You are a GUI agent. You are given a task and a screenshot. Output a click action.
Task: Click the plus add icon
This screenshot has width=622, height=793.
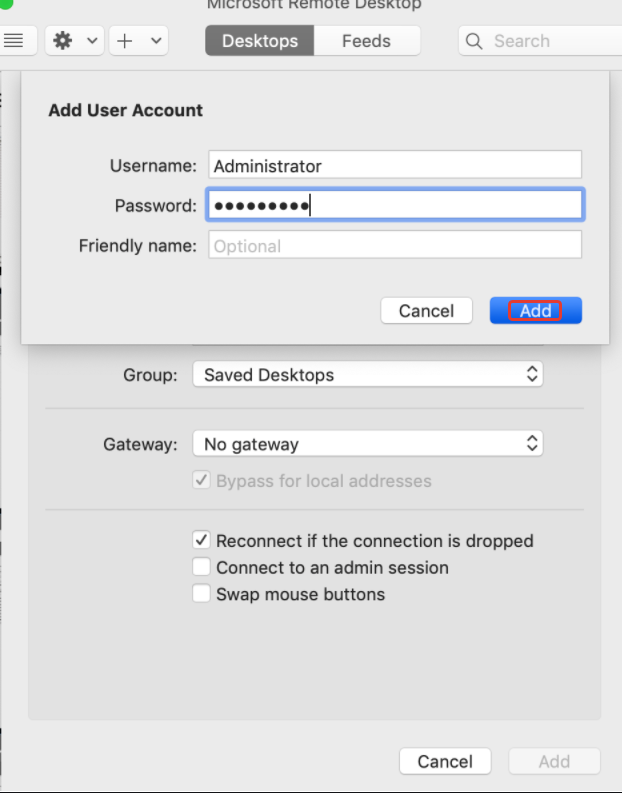tap(125, 41)
